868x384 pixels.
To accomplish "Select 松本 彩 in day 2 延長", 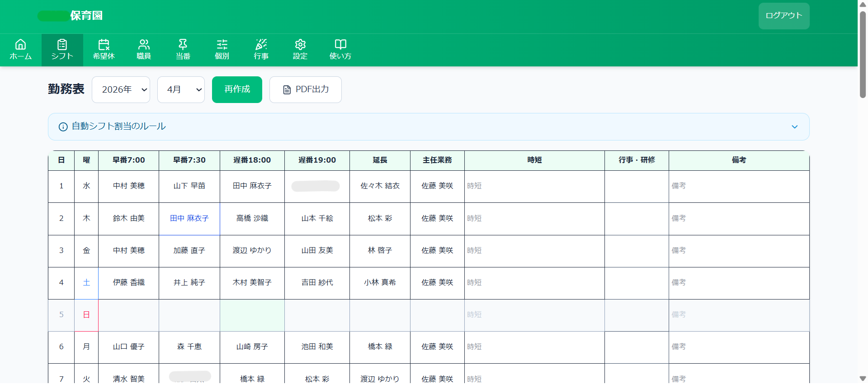I will click(380, 219).
